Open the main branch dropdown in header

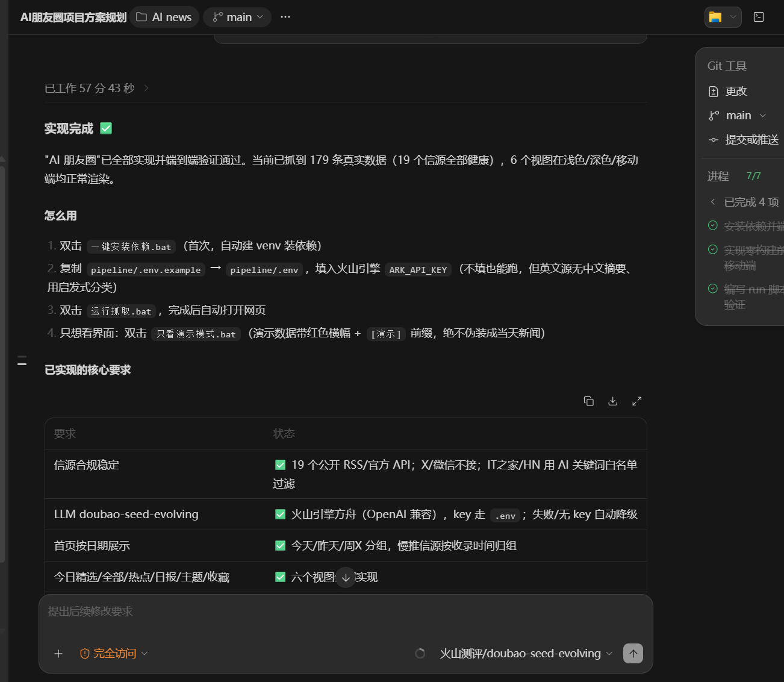click(x=237, y=17)
